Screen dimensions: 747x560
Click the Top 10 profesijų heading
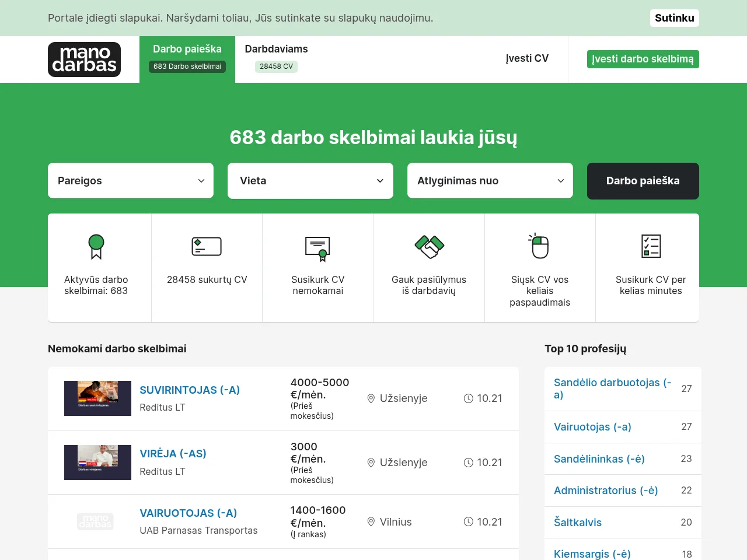[x=585, y=349]
